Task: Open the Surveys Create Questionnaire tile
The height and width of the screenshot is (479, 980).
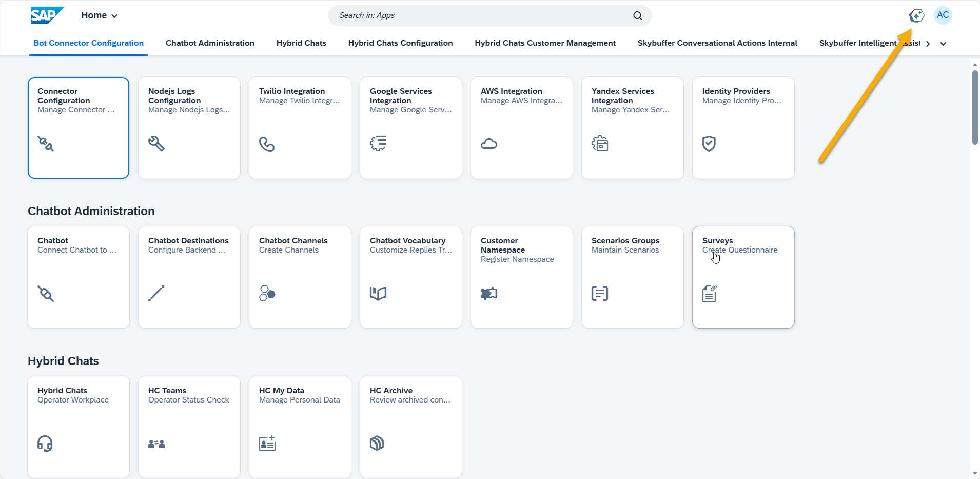Action: pyautogui.click(x=743, y=277)
